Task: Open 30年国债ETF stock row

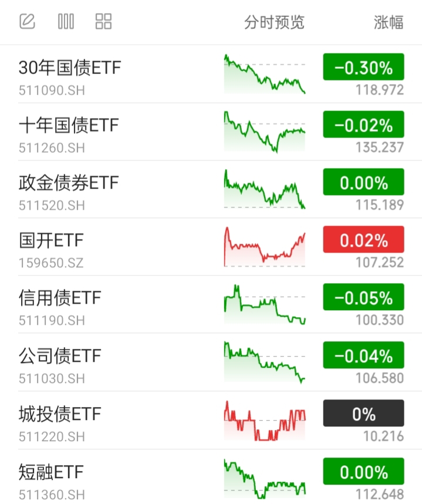Action: 211,74
